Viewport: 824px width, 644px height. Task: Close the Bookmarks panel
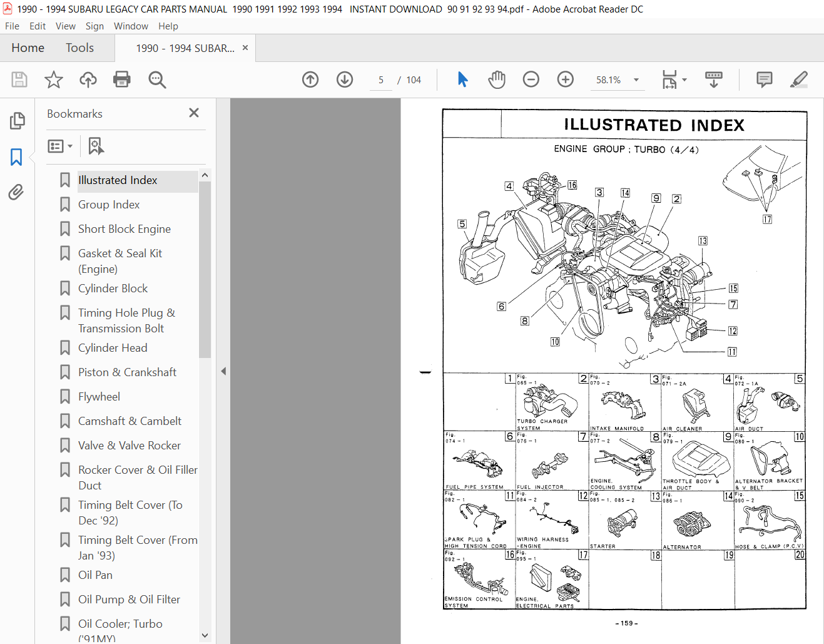(194, 113)
